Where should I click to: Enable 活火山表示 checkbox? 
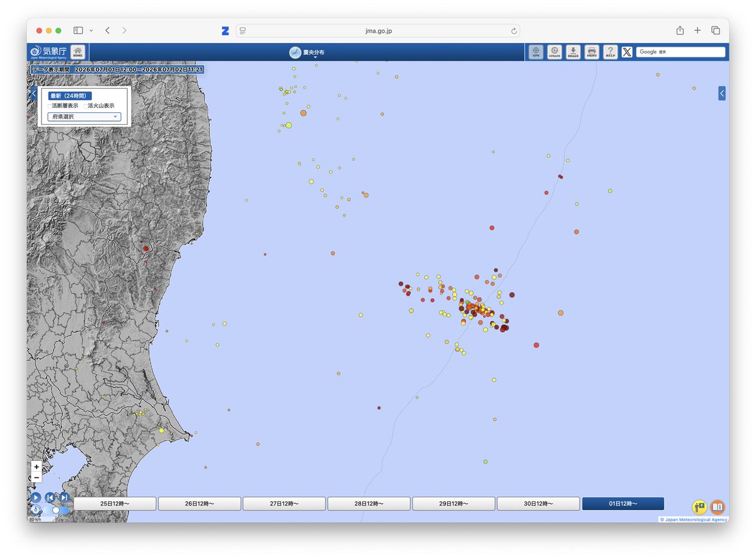85,106
